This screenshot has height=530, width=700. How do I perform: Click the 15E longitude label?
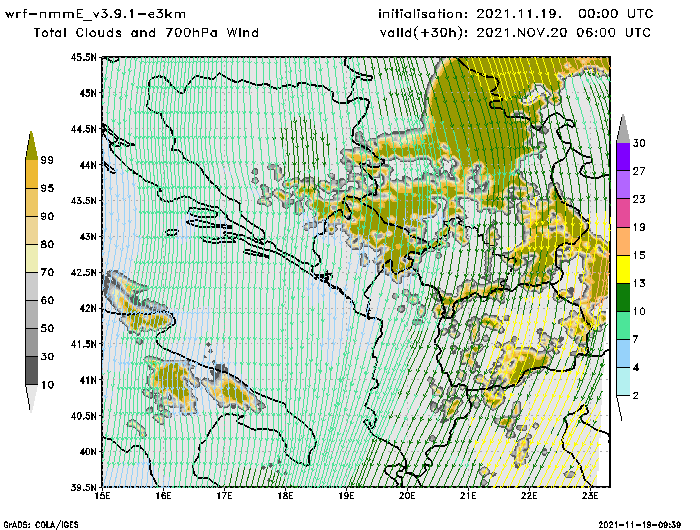pos(102,496)
